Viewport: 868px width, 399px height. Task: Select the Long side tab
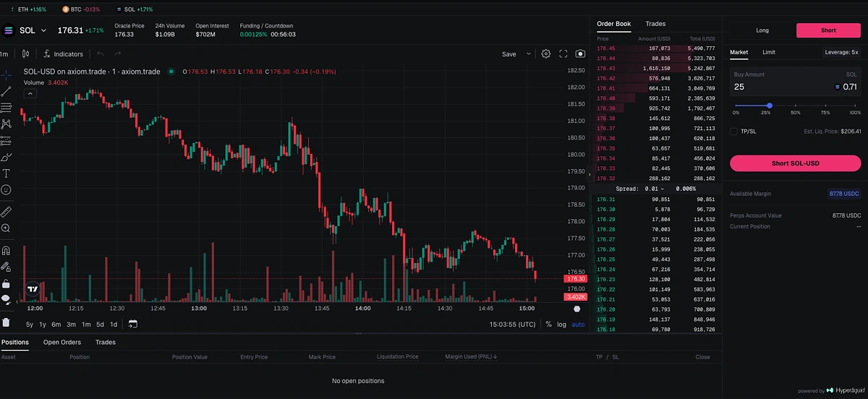[762, 30]
